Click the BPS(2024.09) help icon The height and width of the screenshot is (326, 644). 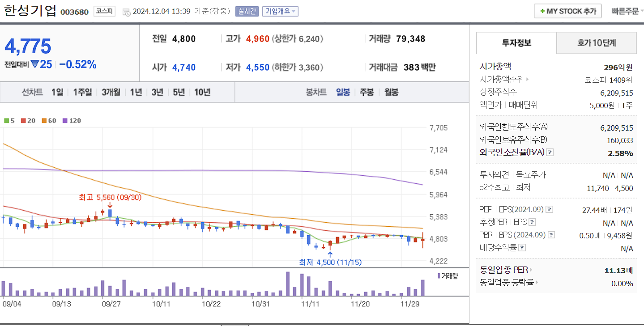click(552, 234)
